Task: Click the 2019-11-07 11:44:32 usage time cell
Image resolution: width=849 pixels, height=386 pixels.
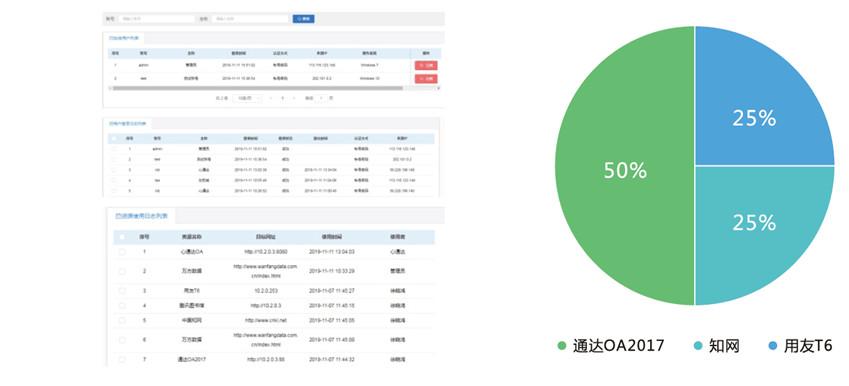Action: (331, 359)
